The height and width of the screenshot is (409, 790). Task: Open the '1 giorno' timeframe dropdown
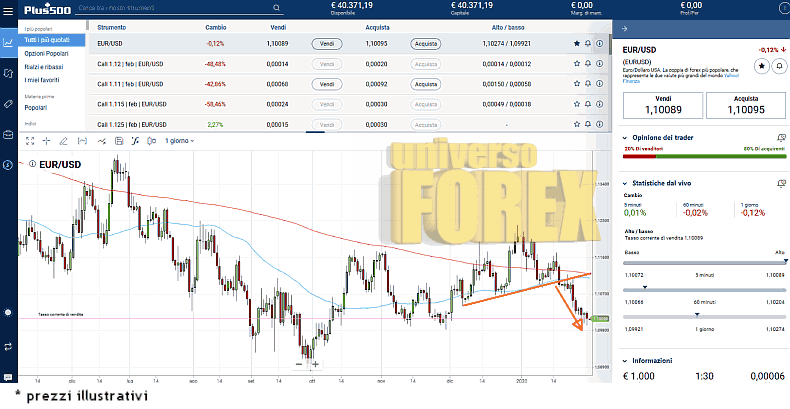pos(179,141)
